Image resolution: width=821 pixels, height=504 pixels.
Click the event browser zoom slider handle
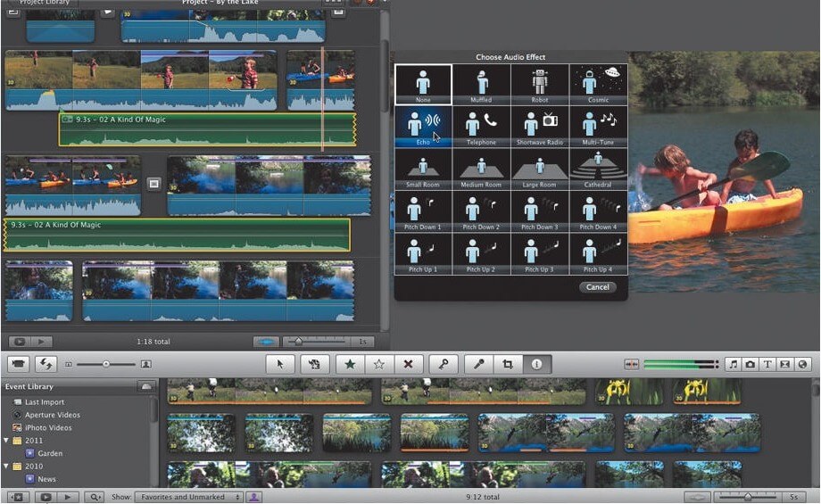[748, 497]
